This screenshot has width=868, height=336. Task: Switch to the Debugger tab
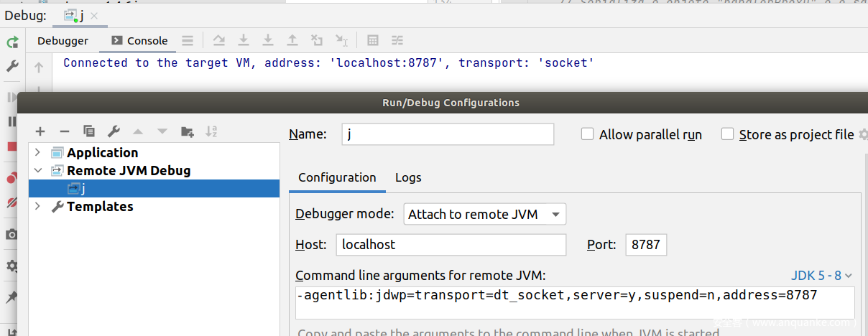63,41
